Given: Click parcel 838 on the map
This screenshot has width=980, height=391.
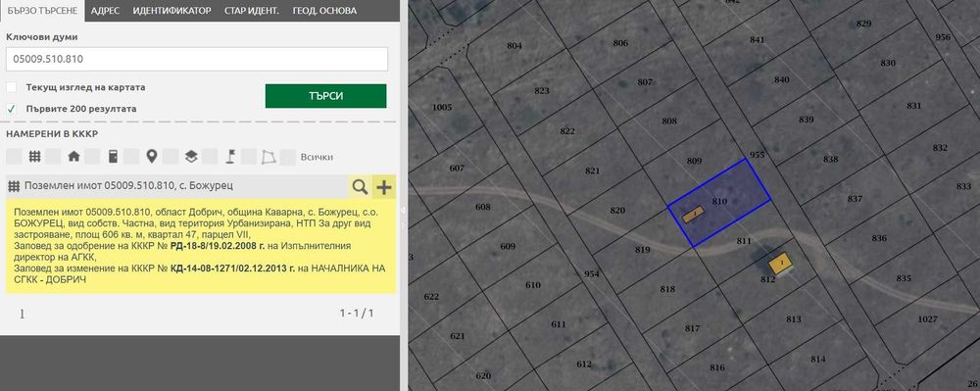Looking at the screenshot, I should coord(831,160).
